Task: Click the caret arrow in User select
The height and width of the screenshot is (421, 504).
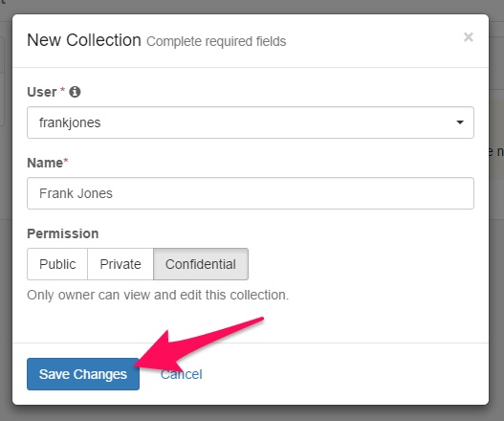Action: (460, 122)
